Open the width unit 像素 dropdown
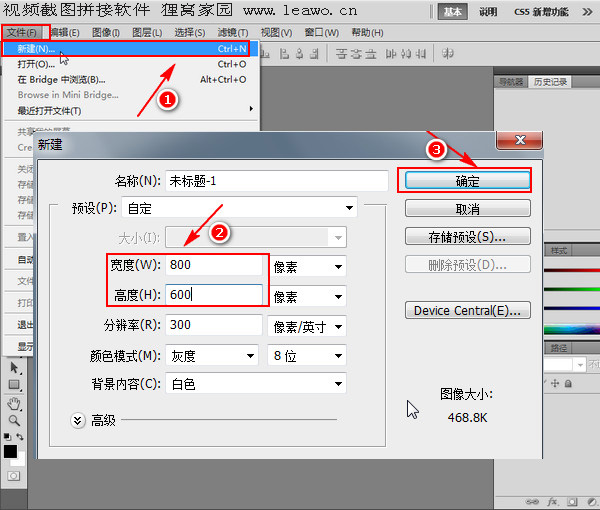Viewport: 600px width, 510px height. (x=307, y=266)
